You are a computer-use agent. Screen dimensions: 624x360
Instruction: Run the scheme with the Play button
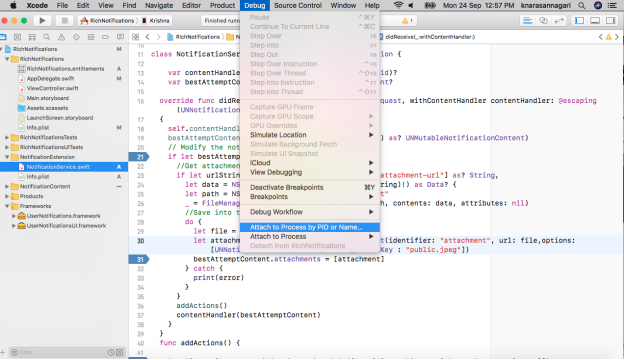tap(42, 20)
